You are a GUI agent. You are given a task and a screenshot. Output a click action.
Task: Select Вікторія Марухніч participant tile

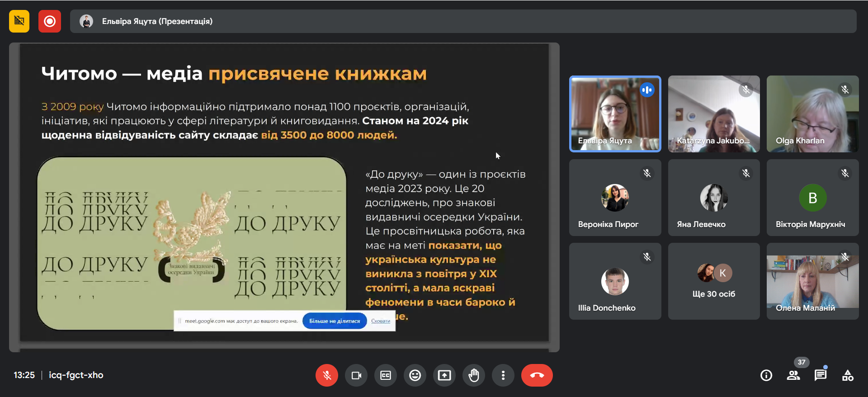813,198
